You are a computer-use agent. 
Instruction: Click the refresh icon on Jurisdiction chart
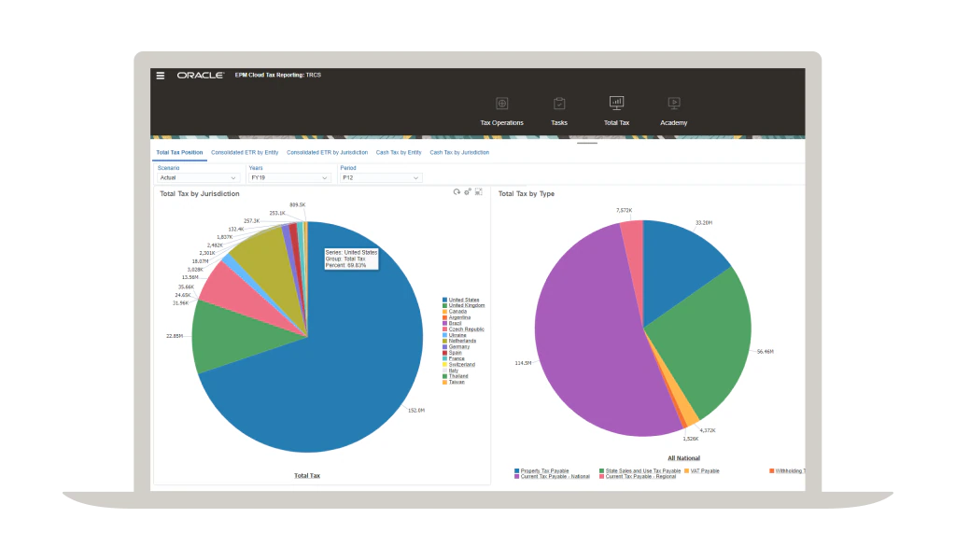tap(457, 191)
